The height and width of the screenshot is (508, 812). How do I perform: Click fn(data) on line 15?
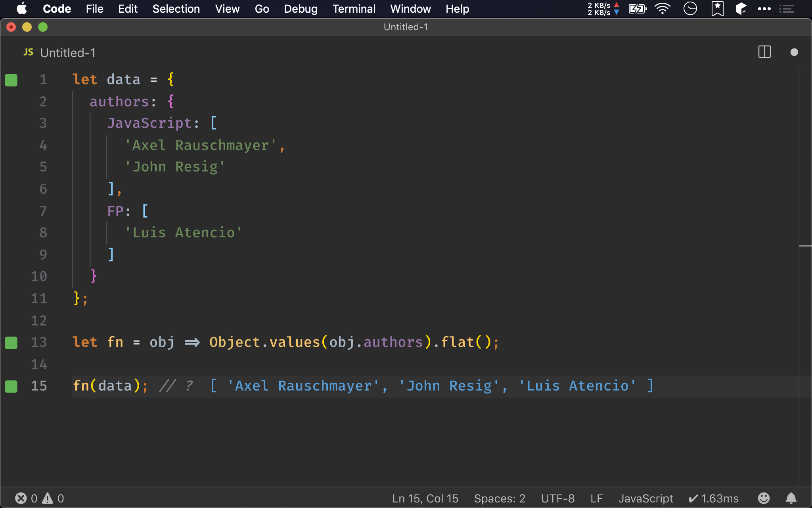click(x=107, y=386)
